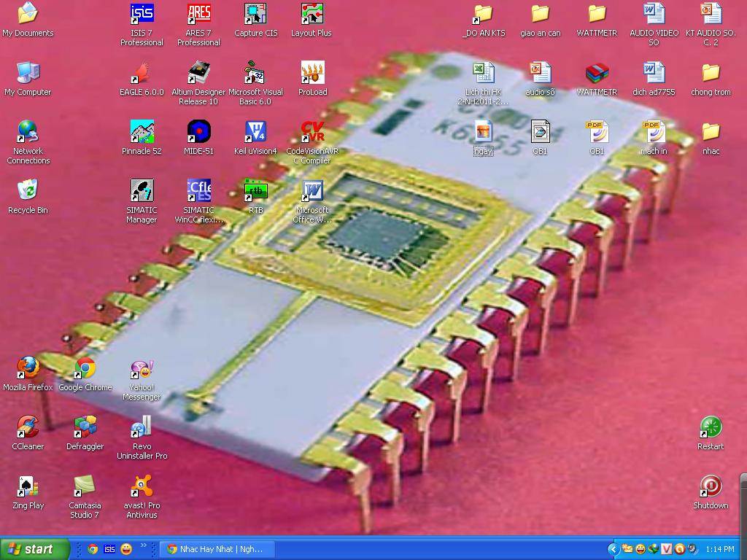Click Internet Download Manager tray icon

tap(653, 549)
